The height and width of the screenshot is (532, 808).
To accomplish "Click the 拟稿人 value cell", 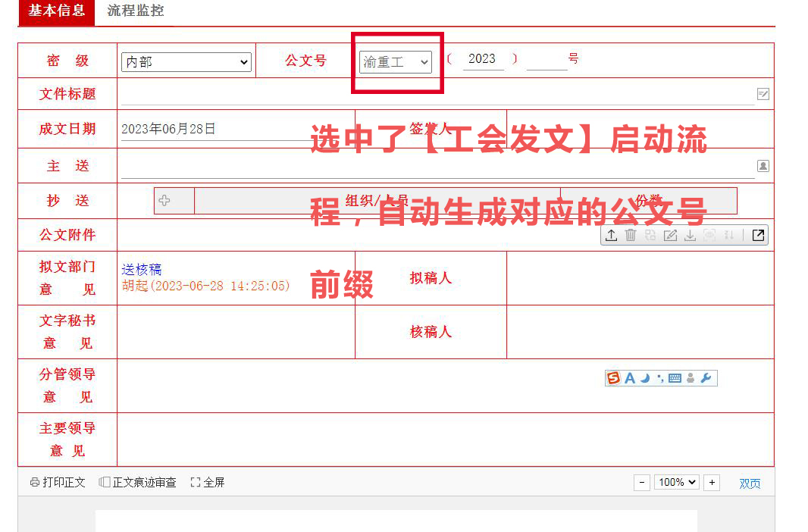I will 640,278.
